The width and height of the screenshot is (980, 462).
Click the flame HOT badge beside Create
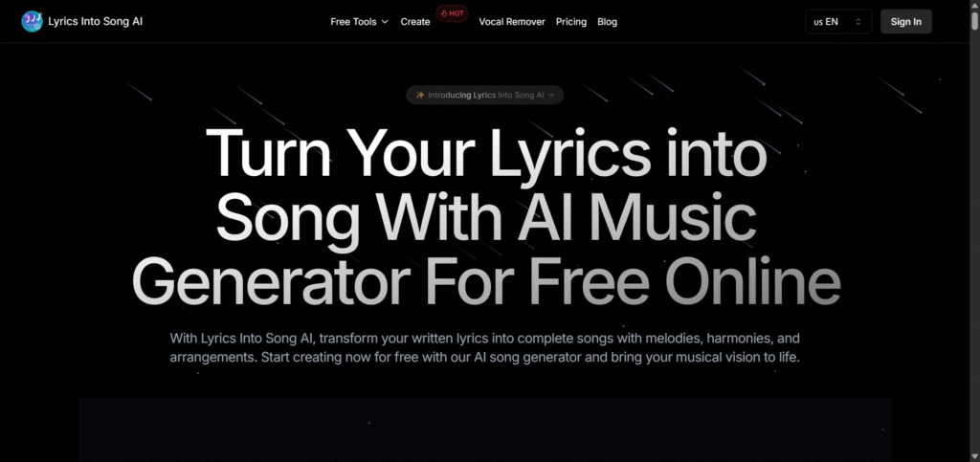452,13
